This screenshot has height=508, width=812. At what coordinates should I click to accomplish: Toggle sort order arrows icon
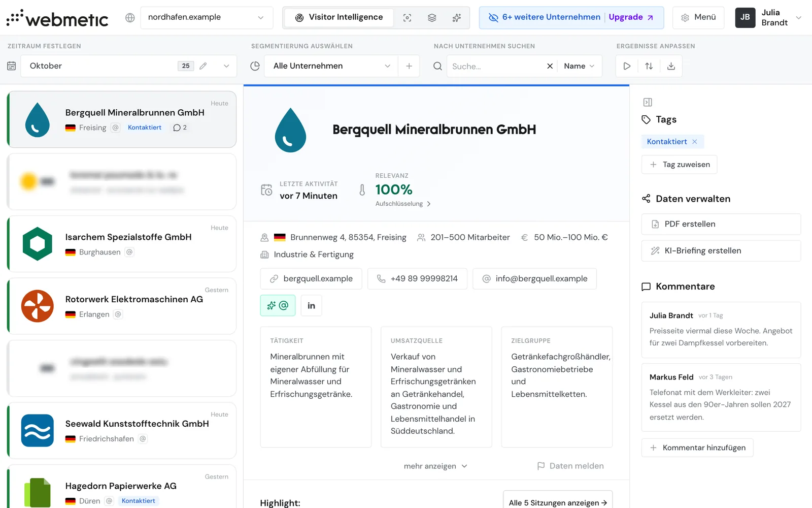tap(649, 66)
